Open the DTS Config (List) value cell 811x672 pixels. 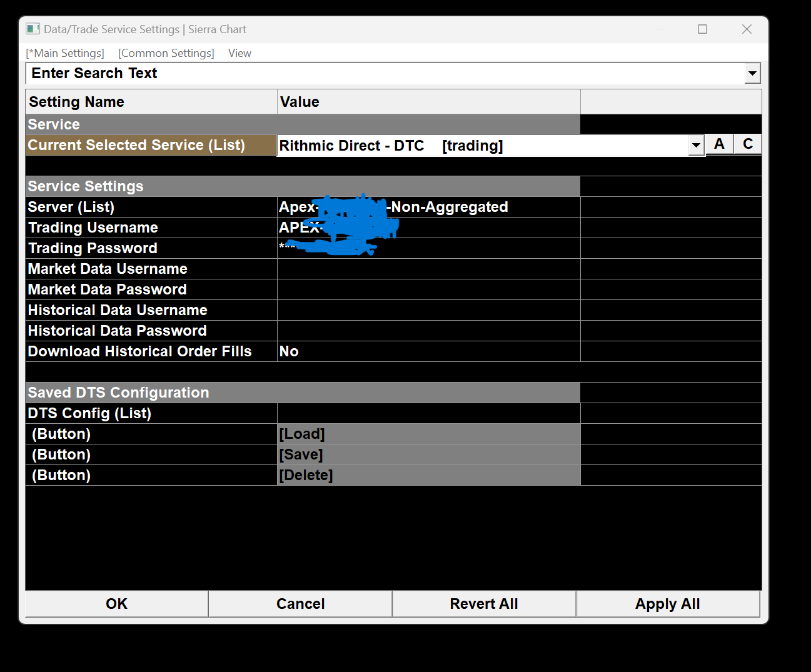coord(429,413)
